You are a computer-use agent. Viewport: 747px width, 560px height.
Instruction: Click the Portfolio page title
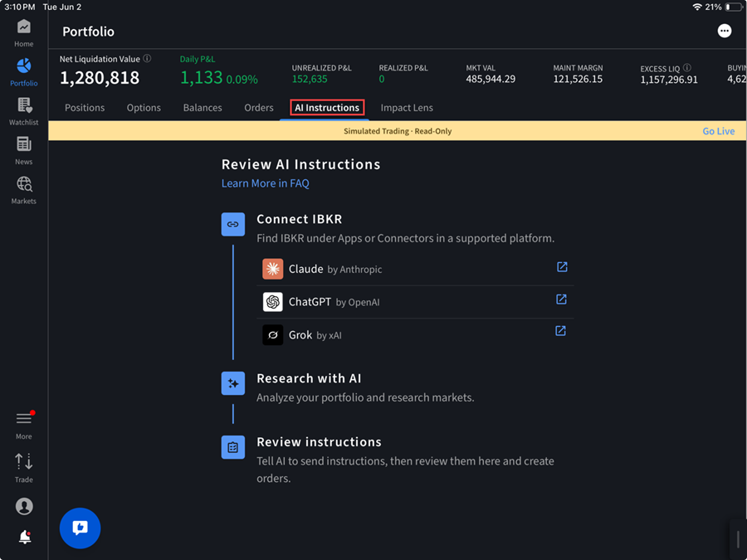88,32
